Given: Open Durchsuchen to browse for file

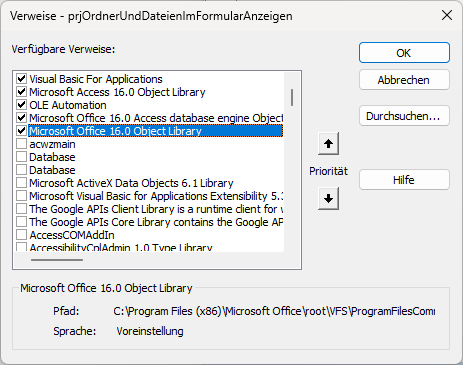Looking at the screenshot, I should pos(404,116).
